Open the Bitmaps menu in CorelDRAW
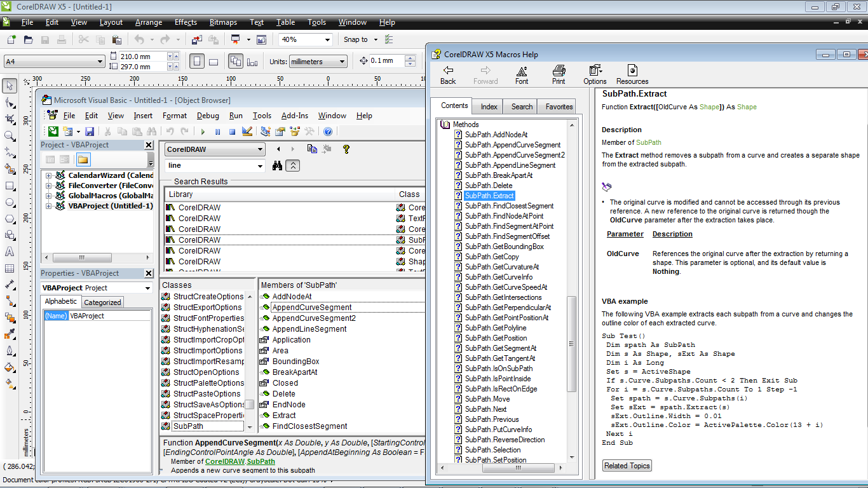Viewport: 868px width, 488px height. pyautogui.click(x=223, y=22)
